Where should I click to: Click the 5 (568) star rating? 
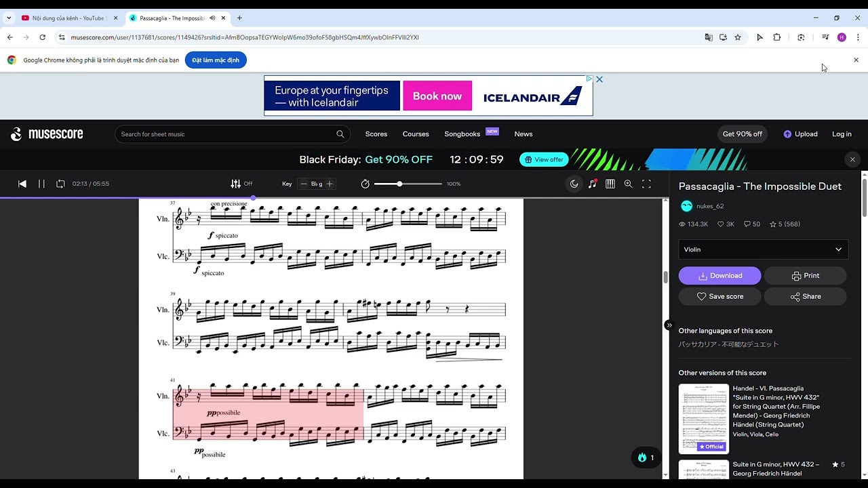pos(785,224)
